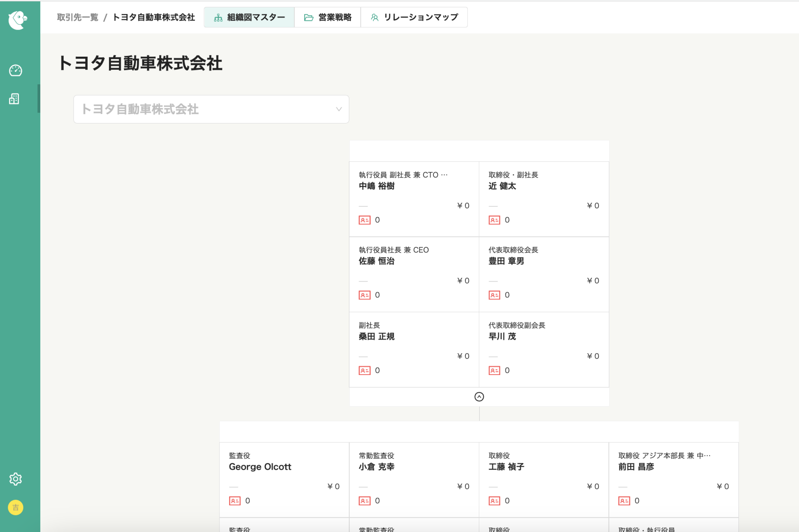Open the card for 桑田 正規
This screenshot has width=799, height=532.
[x=414, y=350]
